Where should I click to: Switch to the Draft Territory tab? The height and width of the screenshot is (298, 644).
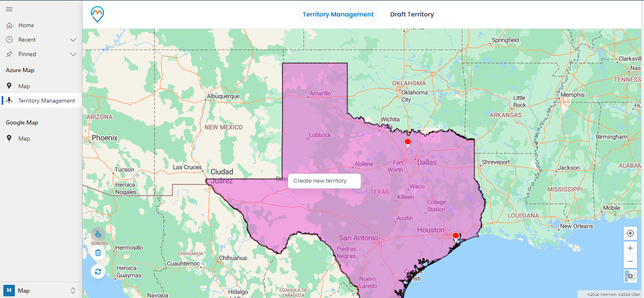pos(412,14)
